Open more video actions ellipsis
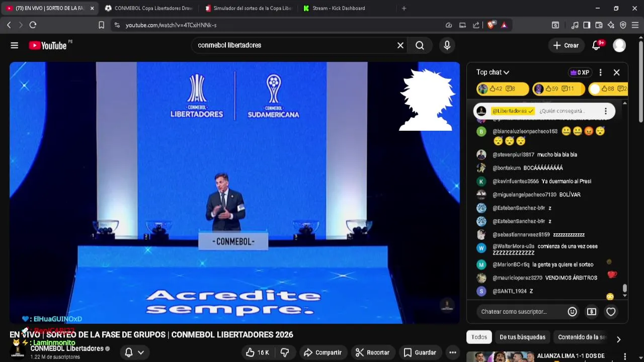 [x=453, y=352]
